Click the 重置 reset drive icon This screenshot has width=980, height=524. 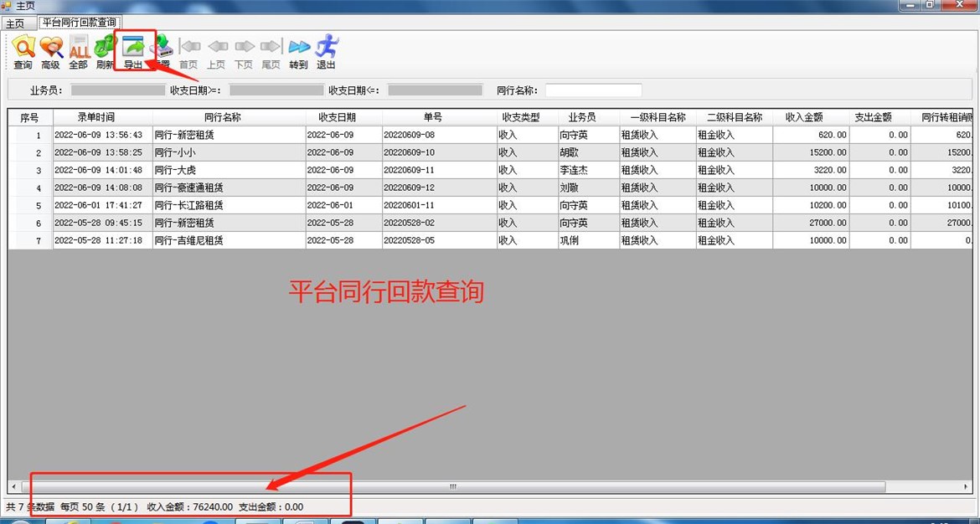tap(162, 53)
